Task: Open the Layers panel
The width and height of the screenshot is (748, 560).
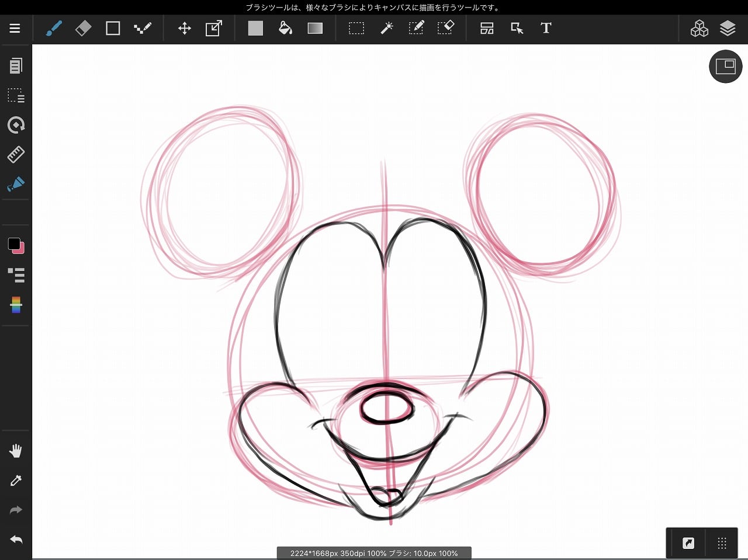Action: (x=728, y=28)
